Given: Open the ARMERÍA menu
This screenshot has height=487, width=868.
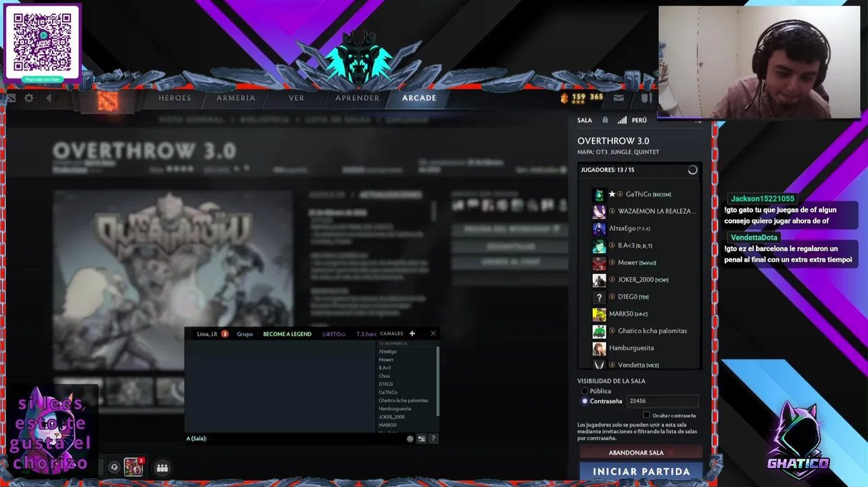Looking at the screenshot, I should (x=236, y=98).
